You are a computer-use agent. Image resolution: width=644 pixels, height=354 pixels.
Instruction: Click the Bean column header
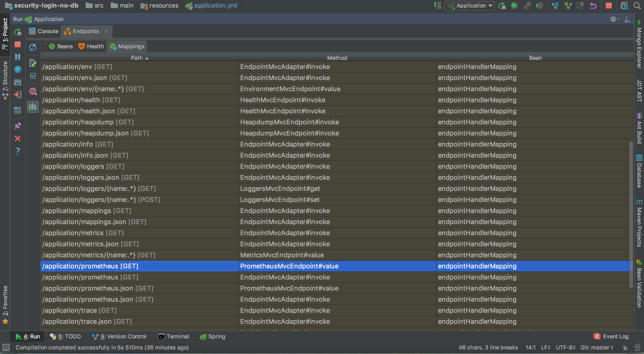point(535,58)
